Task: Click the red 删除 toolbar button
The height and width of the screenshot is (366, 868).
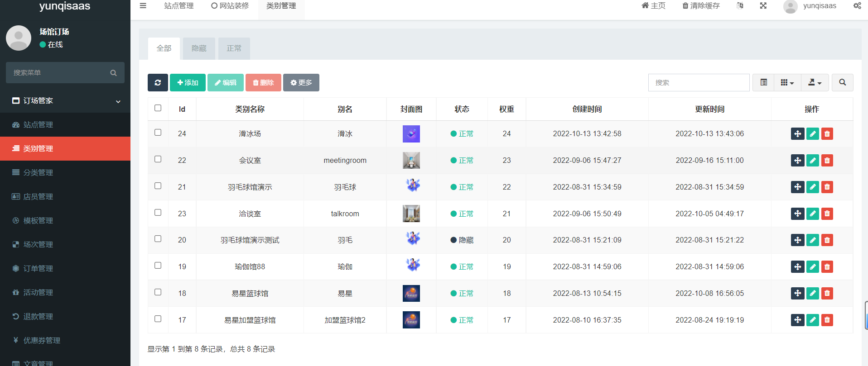Action: [x=263, y=82]
